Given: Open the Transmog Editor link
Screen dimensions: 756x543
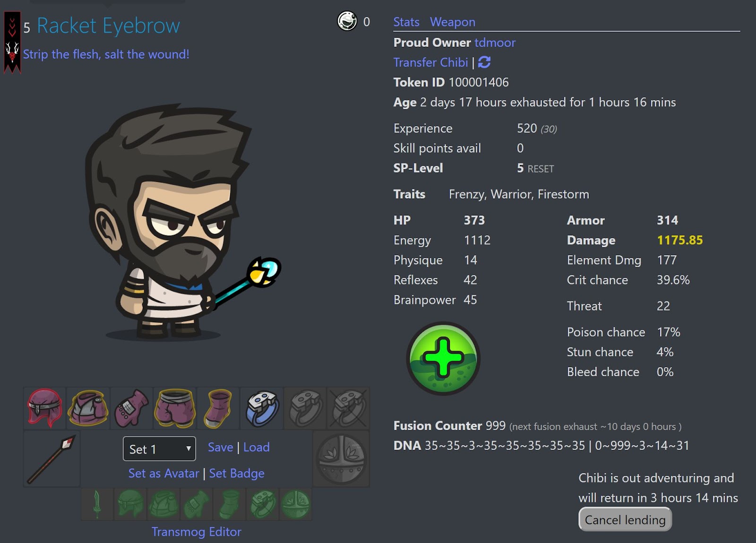Looking at the screenshot, I should click(196, 532).
